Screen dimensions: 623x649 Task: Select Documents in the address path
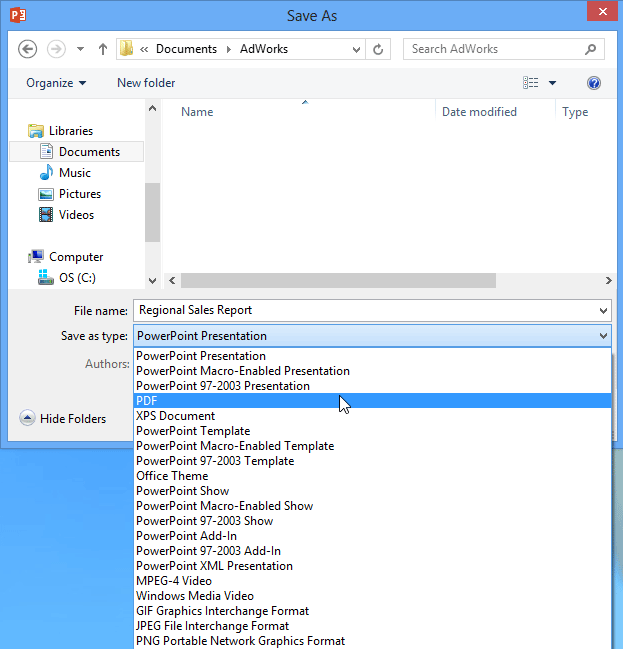[x=186, y=49]
